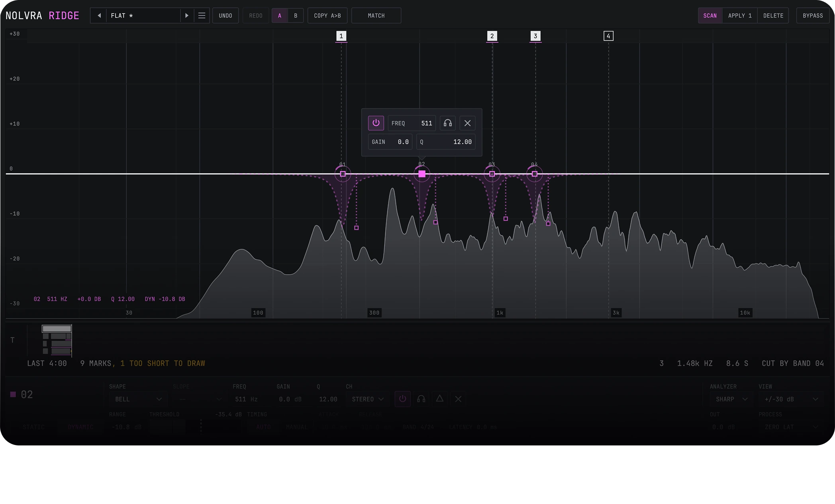Click the REDO button
Image resolution: width=835 pixels, height=504 pixels.
256,16
